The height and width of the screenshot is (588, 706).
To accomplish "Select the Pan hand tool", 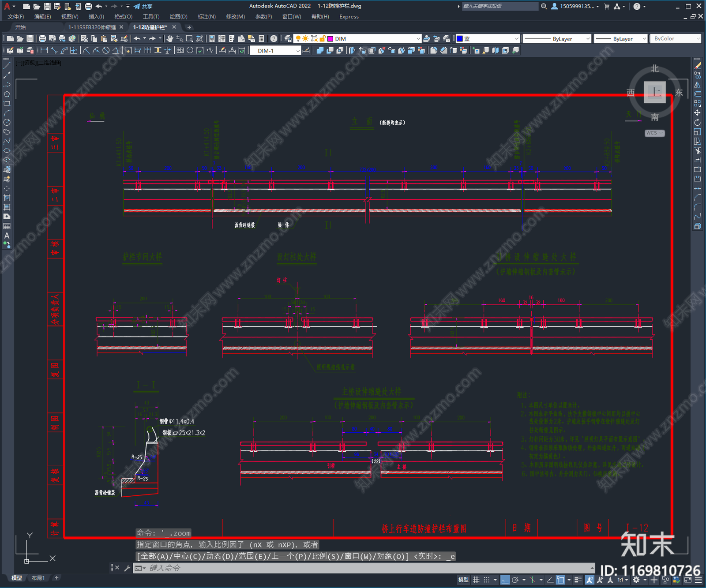I will coord(170,39).
